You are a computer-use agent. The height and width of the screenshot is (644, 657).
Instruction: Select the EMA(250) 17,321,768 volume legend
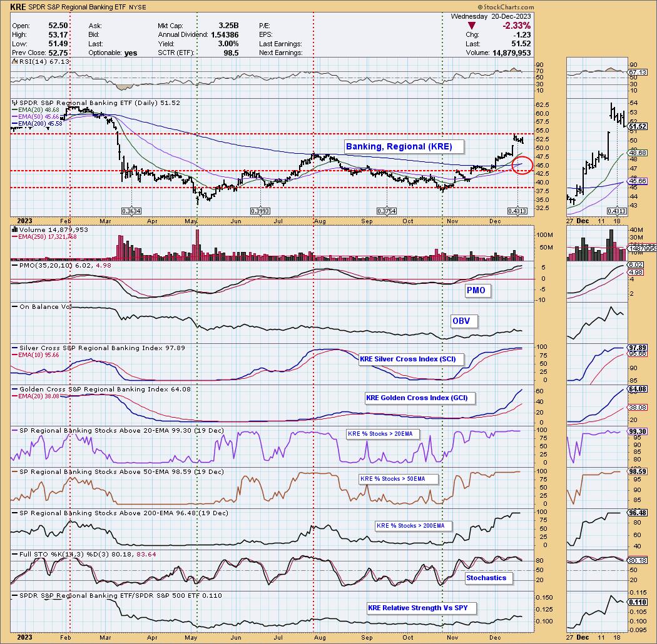44,237
